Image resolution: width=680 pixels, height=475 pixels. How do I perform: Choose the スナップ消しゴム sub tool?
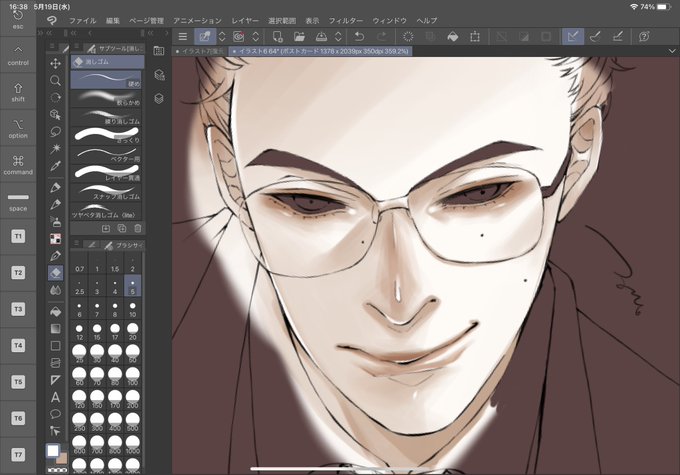coord(106,192)
